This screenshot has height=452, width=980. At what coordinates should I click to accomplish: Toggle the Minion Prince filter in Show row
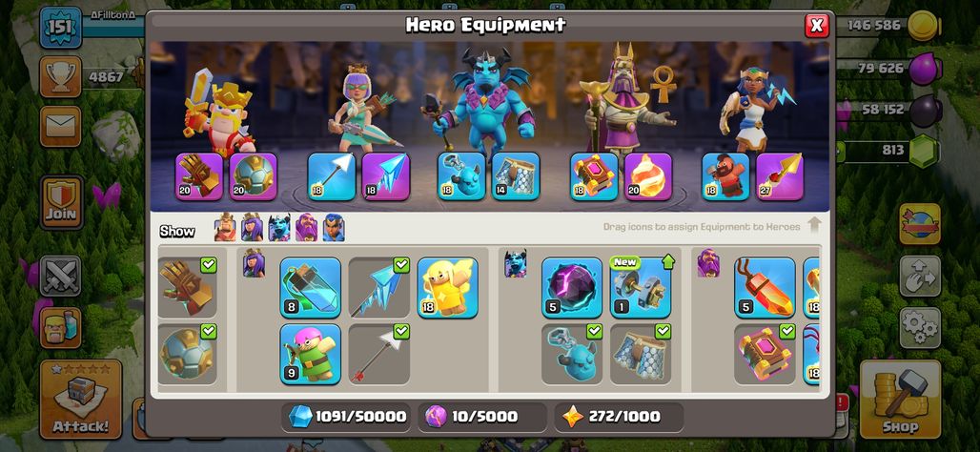pos(279,228)
